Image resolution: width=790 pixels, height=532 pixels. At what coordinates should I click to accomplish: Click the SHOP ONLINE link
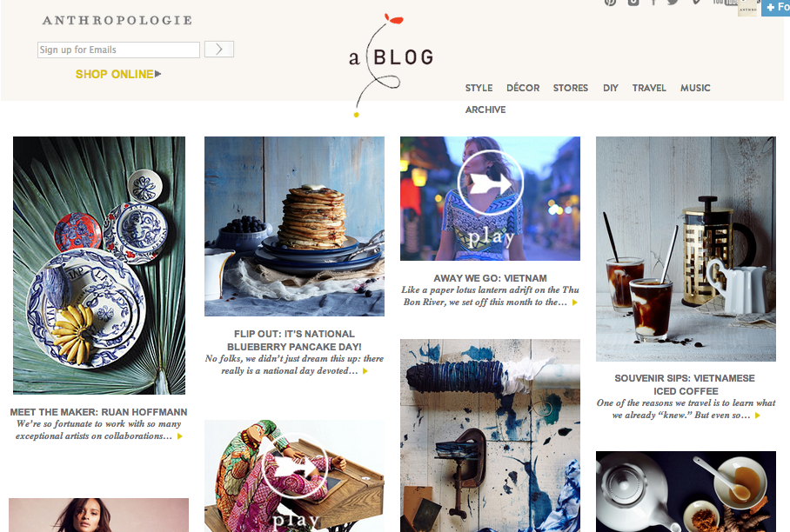(x=118, y=74)
